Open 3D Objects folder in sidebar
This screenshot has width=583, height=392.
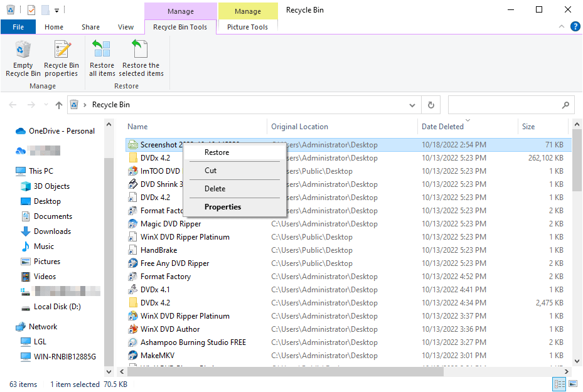[x=45, y=186]
